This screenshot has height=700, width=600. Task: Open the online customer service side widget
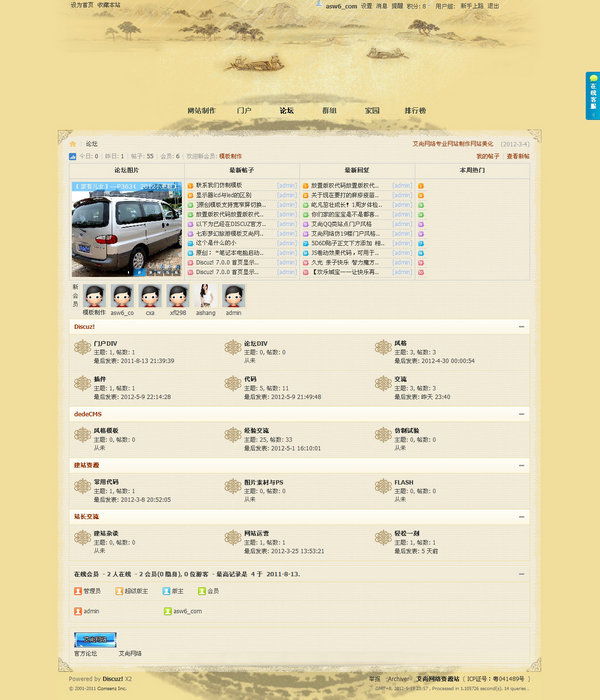tap(592, 96)
